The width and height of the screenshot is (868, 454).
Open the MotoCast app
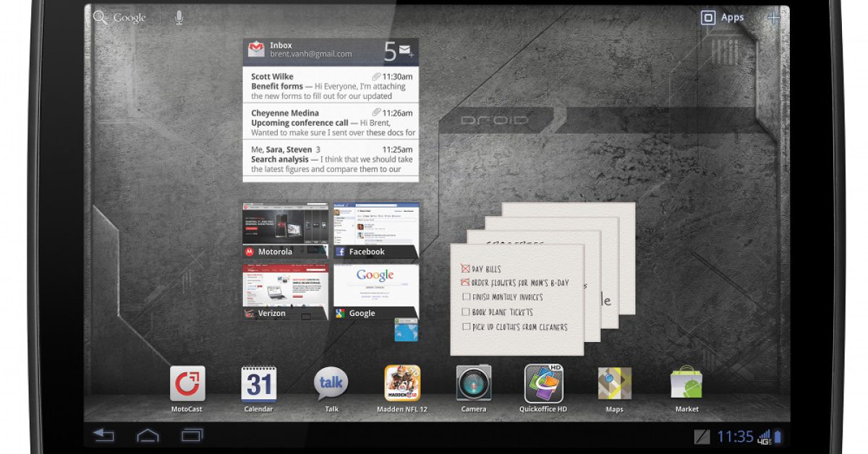click(x=187, y=383)
